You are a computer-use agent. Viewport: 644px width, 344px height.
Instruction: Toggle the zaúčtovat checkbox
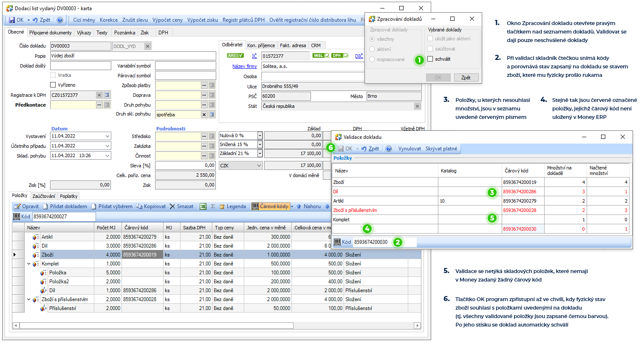coord(430,49)
